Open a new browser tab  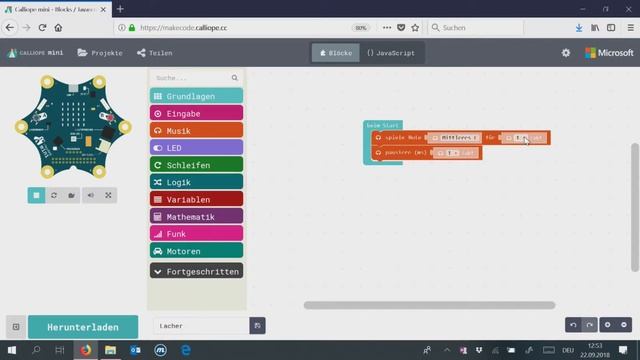(x=120, y=9)
